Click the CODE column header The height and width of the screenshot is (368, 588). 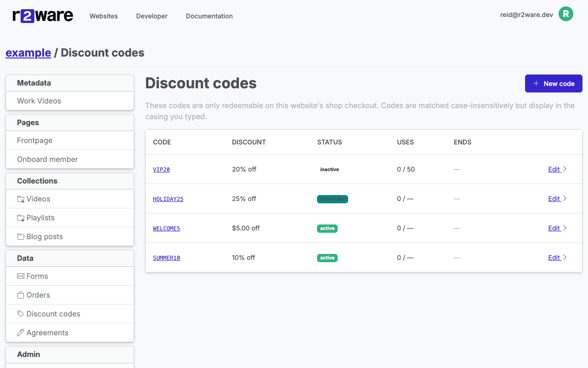point(162,142)
